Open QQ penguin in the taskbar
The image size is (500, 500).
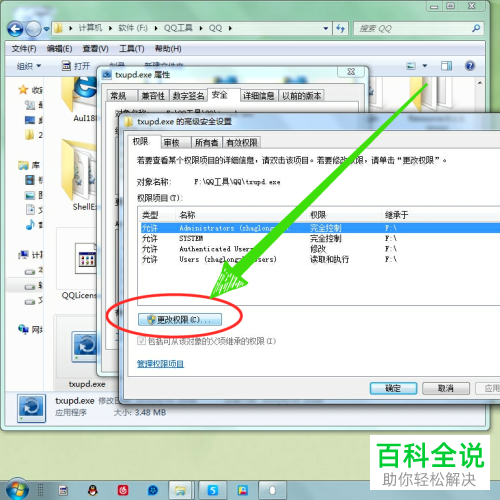tap(93, 490)
